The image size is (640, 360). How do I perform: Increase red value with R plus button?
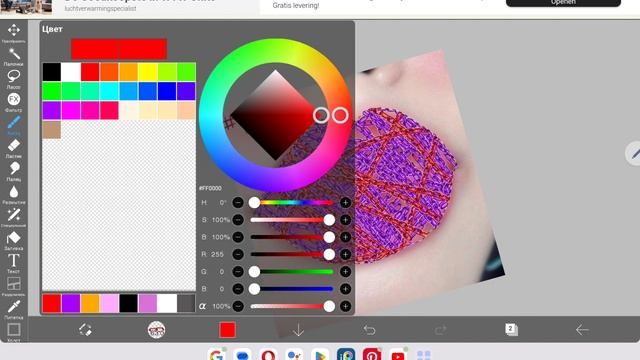coord(345,254)
